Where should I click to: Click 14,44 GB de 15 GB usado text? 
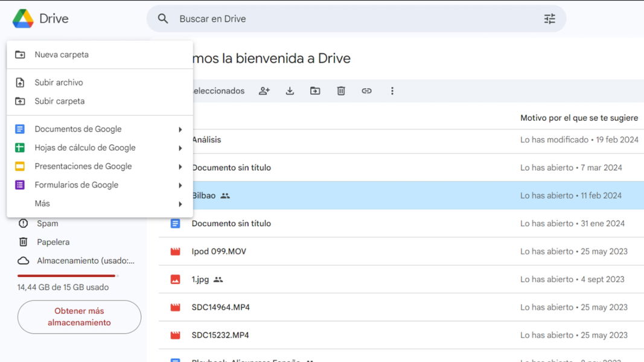63,287
